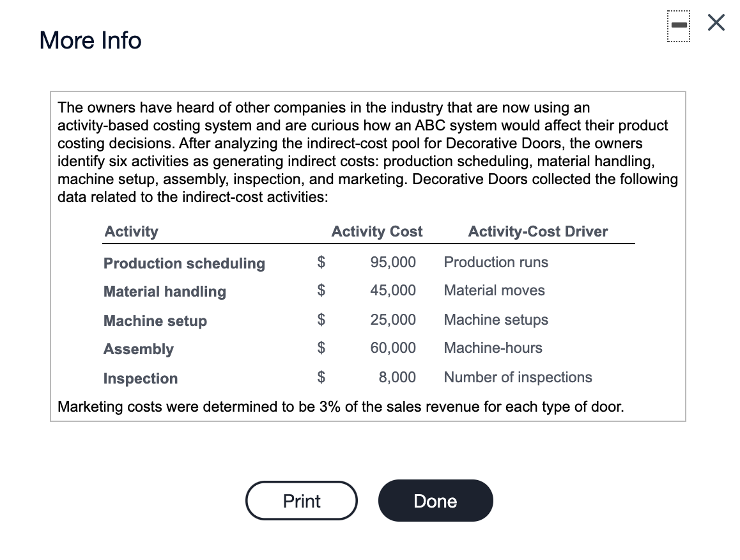The height and width of the screenshot is (560, 740).
Task: Click the marketing costs note text
Action: pos(340,407)
